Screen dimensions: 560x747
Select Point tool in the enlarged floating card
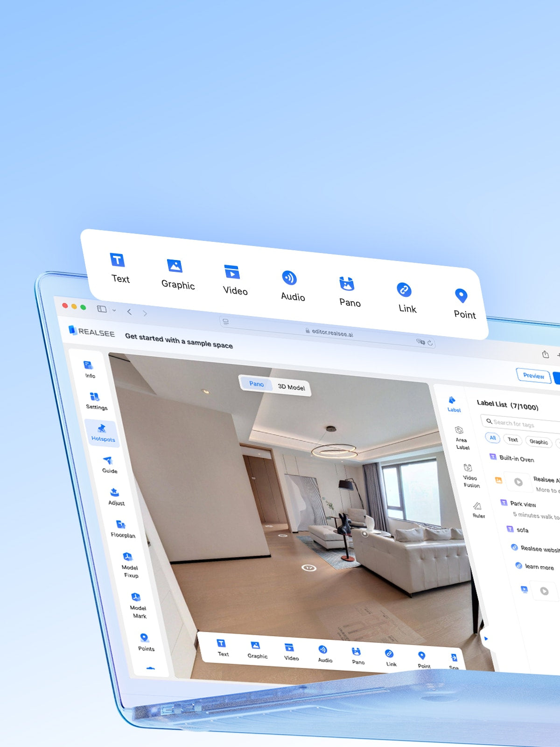coord(464,304)
